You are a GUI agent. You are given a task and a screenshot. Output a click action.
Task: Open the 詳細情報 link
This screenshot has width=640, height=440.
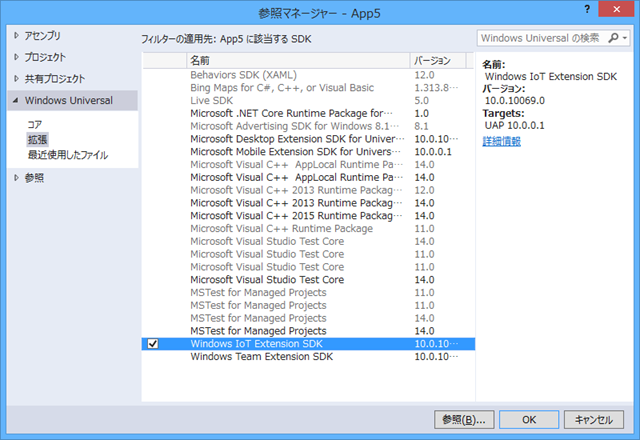tap(502, 141)
